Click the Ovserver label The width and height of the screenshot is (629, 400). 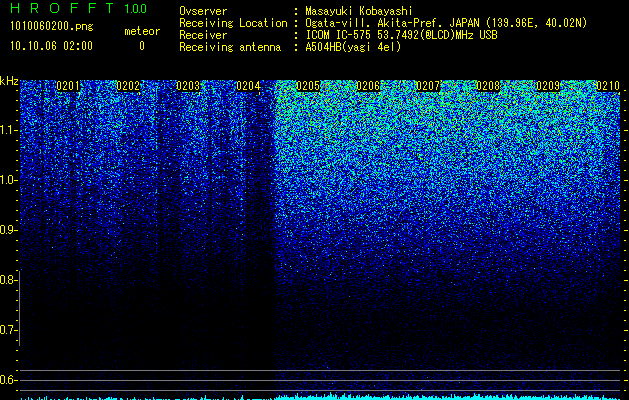(203, 11)
